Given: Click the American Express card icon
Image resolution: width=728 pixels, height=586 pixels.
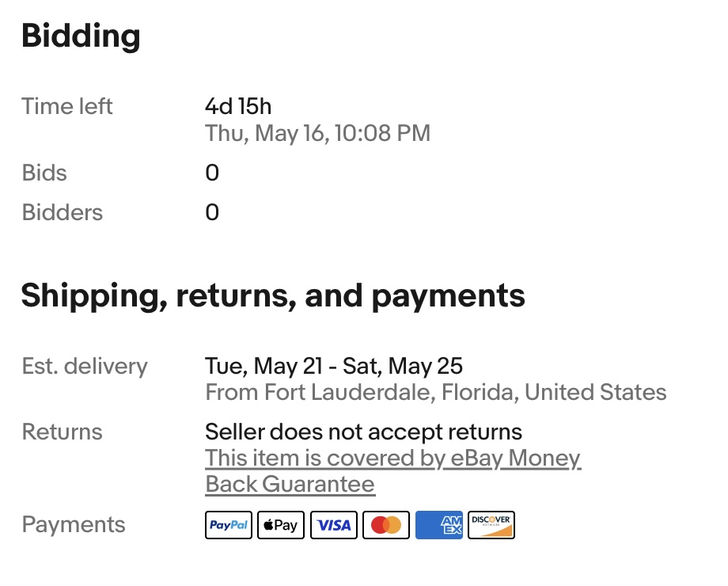Looking at the screenshot, I should pos(439,525).
